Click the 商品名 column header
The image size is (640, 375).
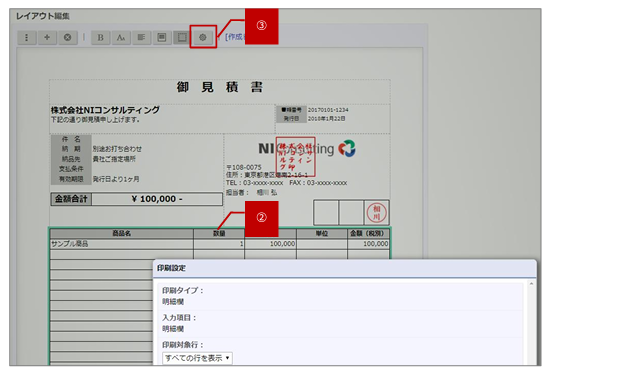tap(122, 233)
